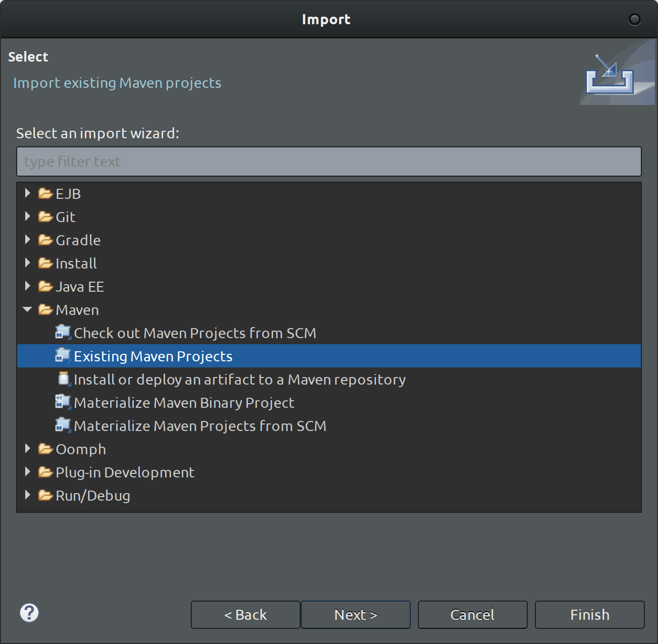Expand the EJB category arrow
Viewport: 658px width, 644px height.
click(28, 193)
